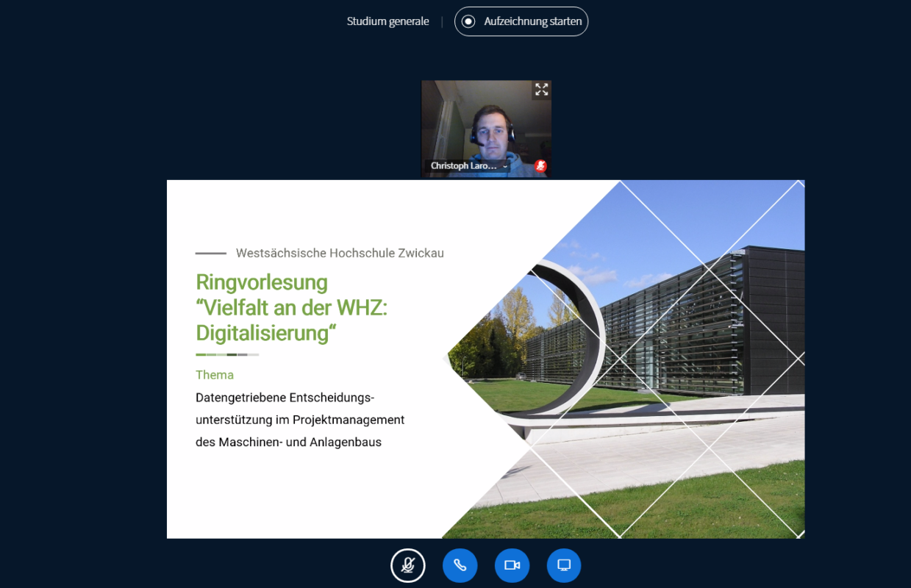The image size is (911, 588).
Task: Click the Studium generale room title
Action: pos(387,21)
